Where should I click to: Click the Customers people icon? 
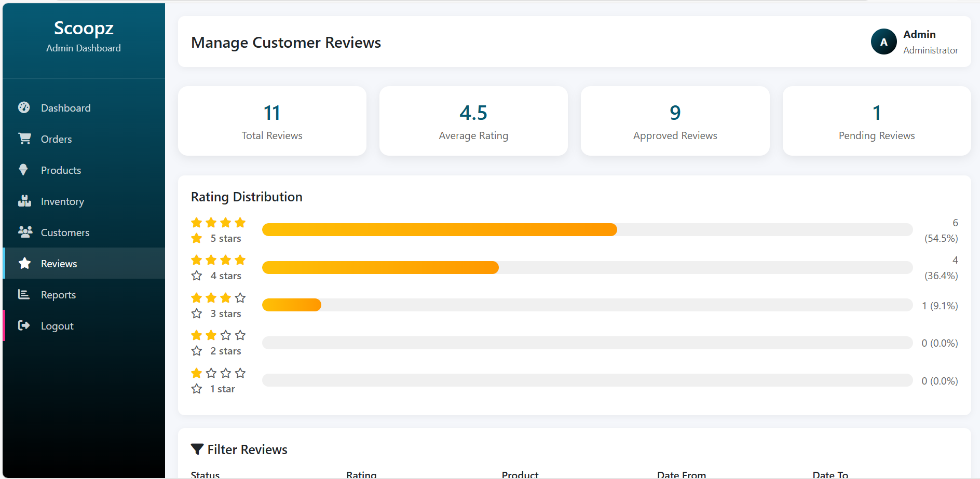tap(25, 232)
